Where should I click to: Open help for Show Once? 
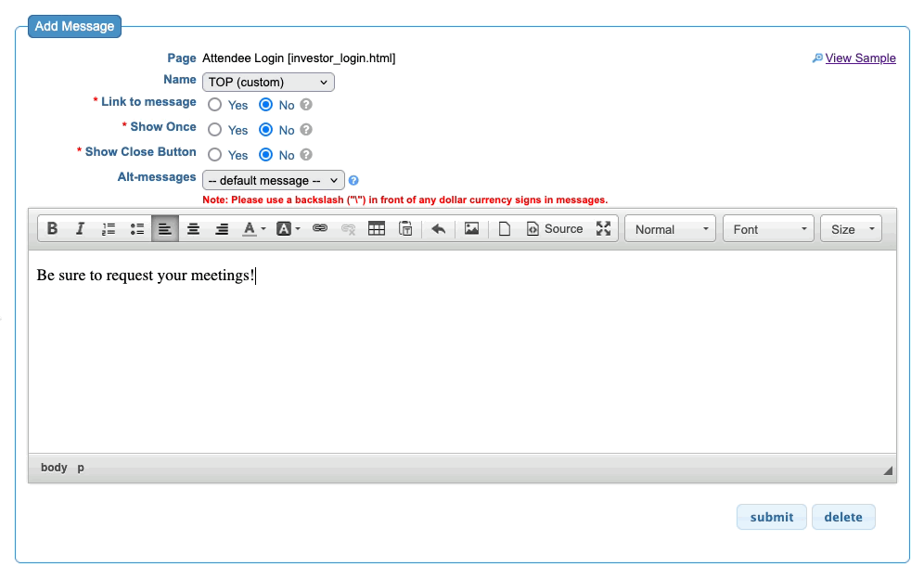point(306,129)
